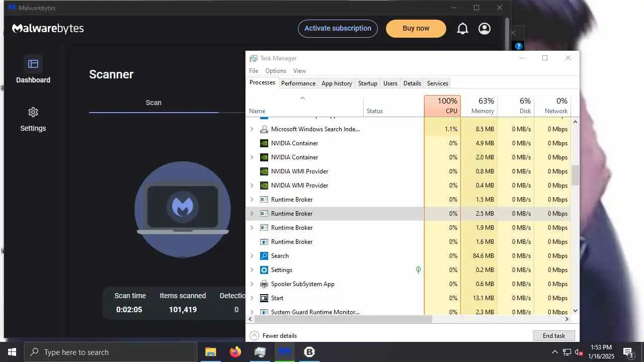Switch to the Details tab
644x362 pixels.
click(x=412, y=83)
